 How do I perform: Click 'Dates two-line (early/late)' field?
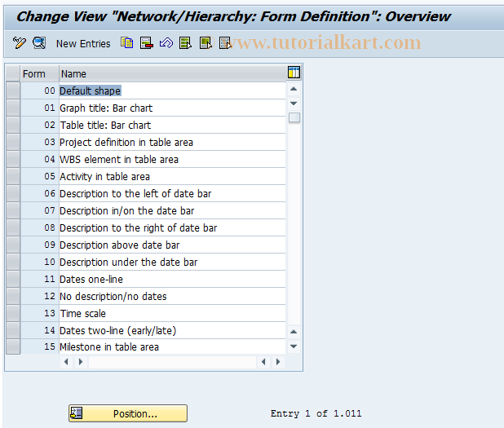(x=172, y=330)
